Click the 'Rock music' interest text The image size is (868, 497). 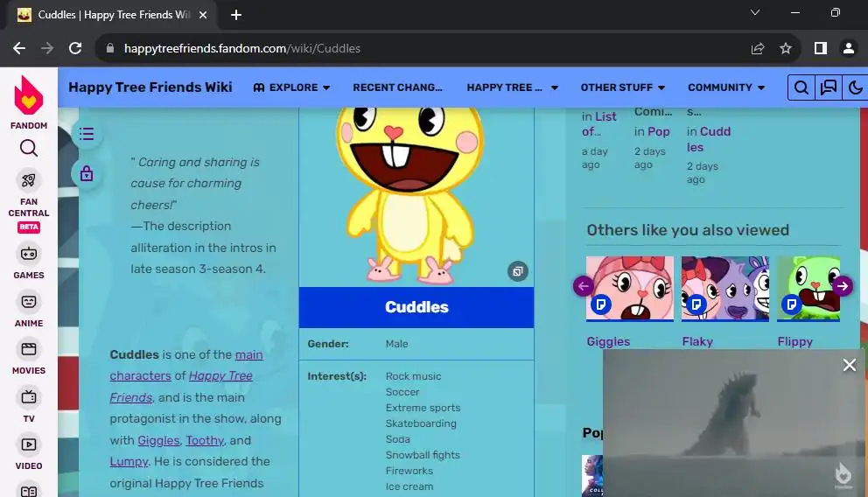tap(414, 376)
